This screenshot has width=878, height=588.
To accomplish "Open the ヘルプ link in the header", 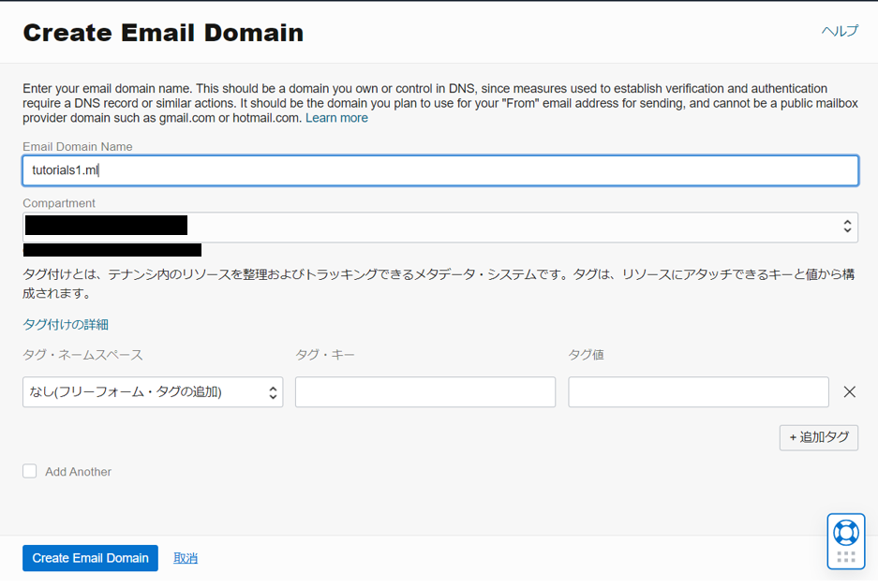I will (x=839, y=31).
